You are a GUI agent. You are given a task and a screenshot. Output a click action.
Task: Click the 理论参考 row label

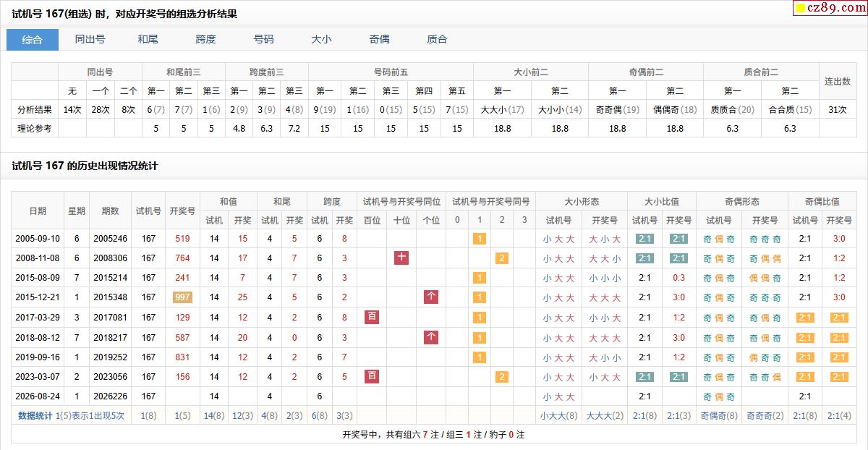click(35, 128)
